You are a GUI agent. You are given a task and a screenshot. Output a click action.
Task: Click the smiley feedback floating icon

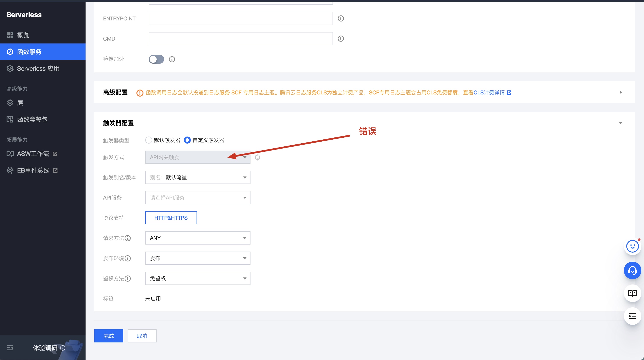pyautogui.click(x=632, y=247)
